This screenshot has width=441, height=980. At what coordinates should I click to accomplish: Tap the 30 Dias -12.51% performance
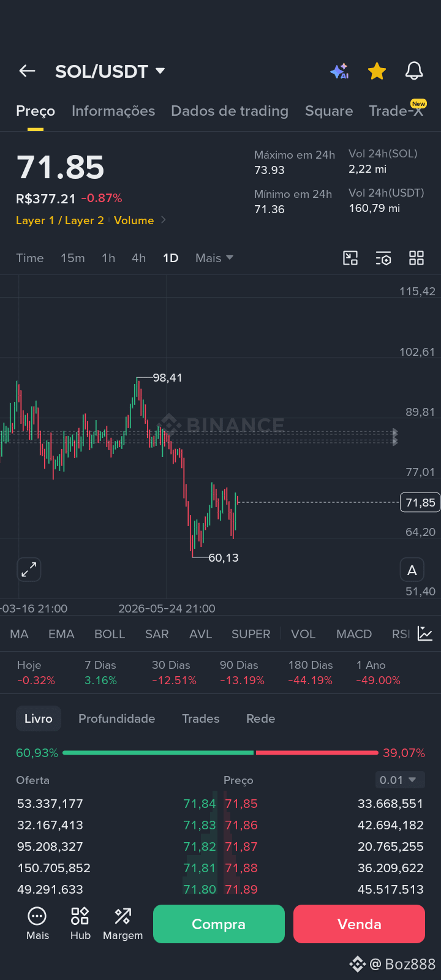pyautogui.click(x=174, y=673)
